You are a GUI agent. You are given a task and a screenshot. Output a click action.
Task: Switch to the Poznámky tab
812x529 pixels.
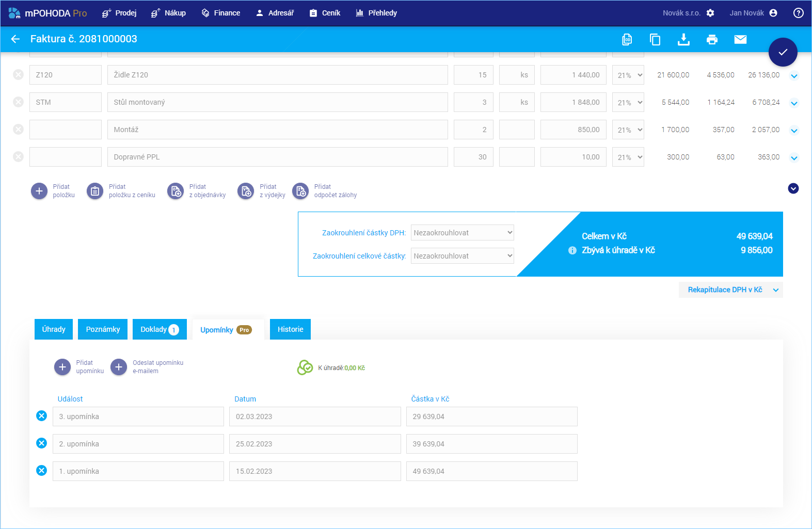tap(103, 329)
